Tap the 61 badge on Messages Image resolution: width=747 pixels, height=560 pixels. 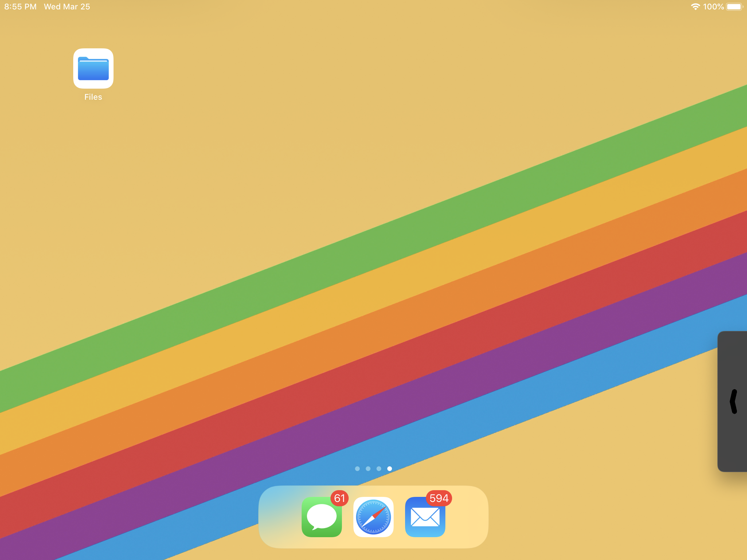339,498
